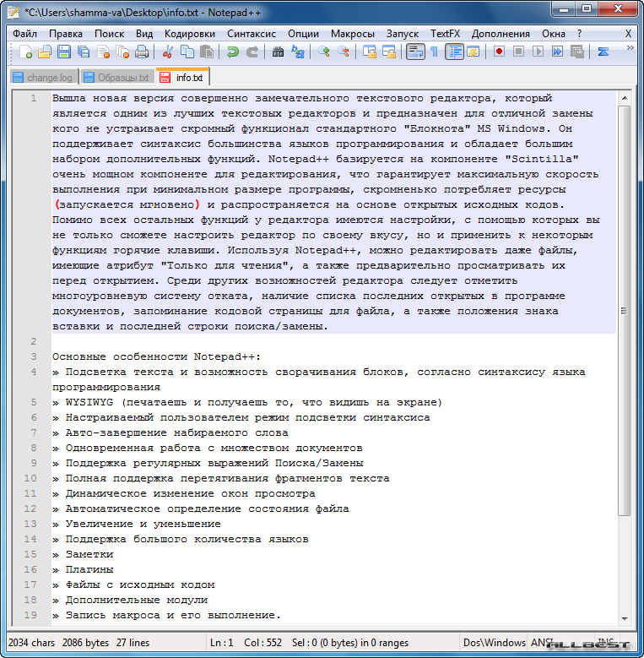Click 'Dos\Windows' in the status bar
Image resolution: width=644 pixels, height=658 pixels.
pyautogui.click(x=494, y=643)
